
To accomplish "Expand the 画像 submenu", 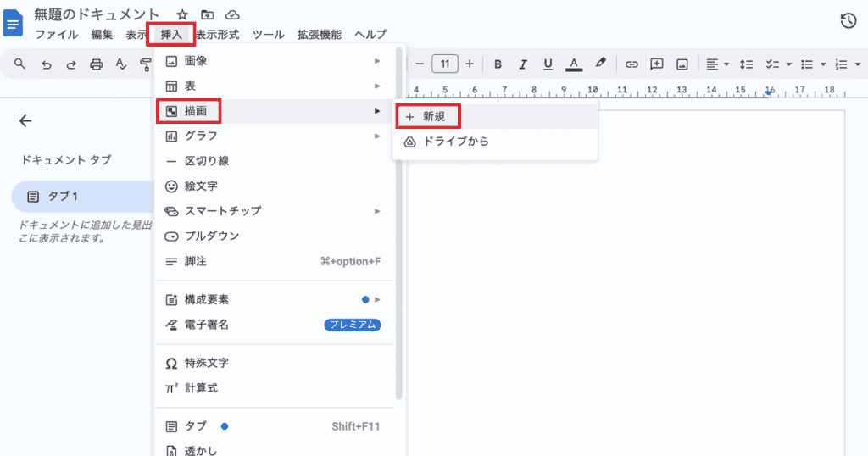I will click(271, 61).
